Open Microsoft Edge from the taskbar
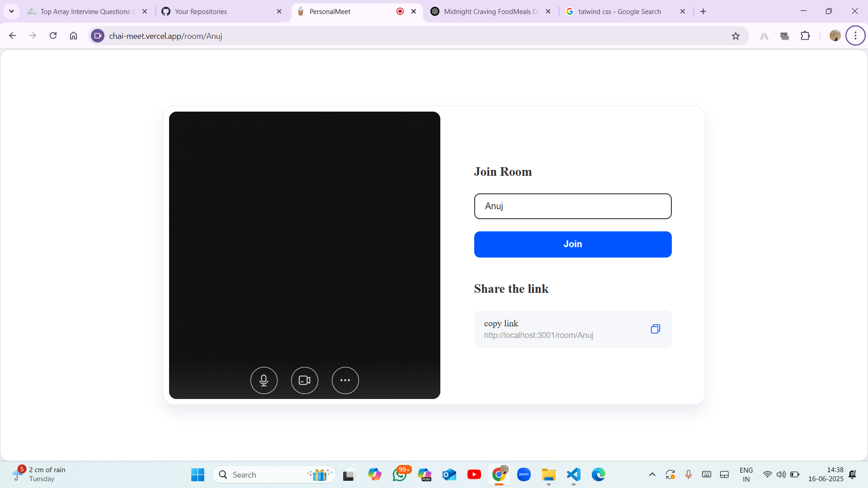This screenshot has width=868, height=488. 599,475
